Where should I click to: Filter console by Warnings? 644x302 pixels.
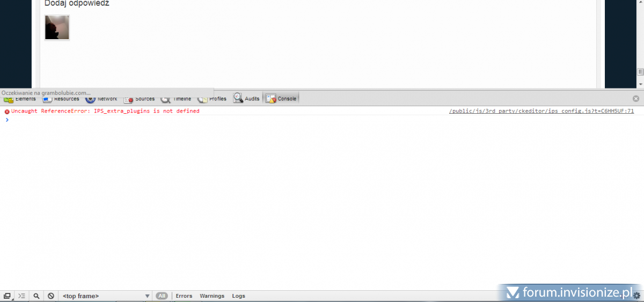[212, 296]
